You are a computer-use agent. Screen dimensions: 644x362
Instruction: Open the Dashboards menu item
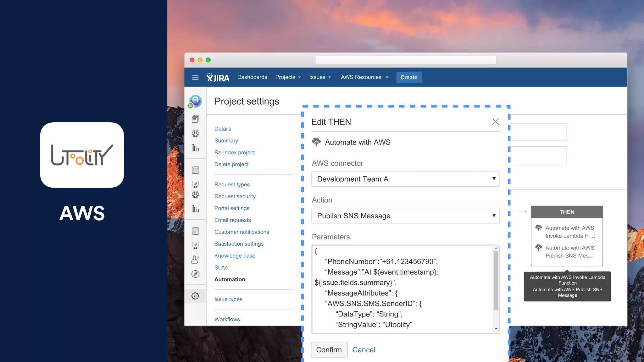coord(252,77)
